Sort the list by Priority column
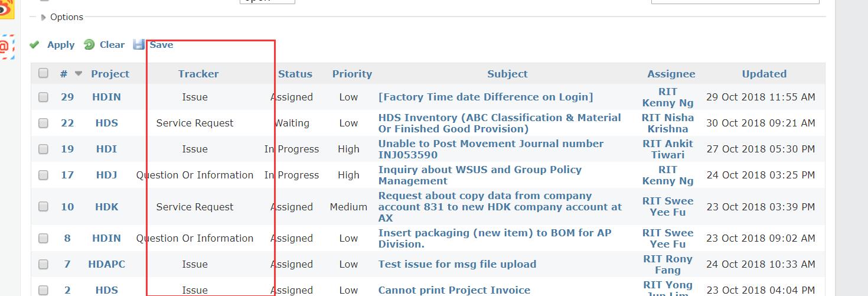 (x=352, y=74)
